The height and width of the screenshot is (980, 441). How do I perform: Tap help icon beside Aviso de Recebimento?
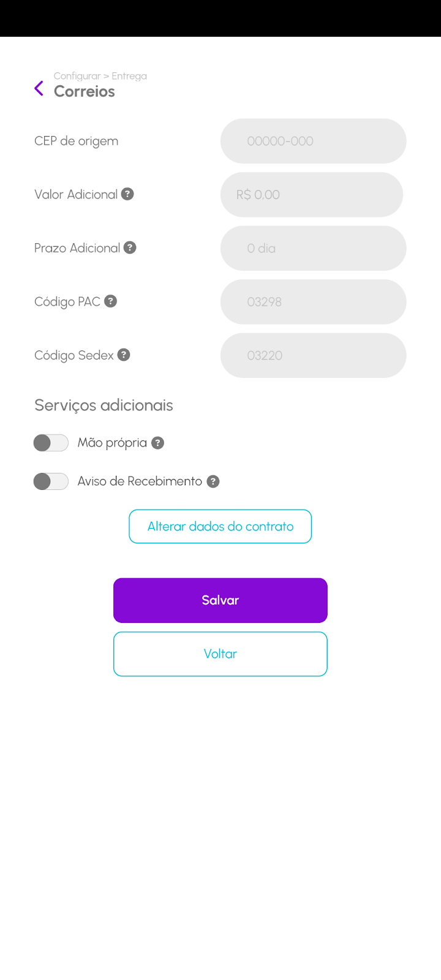tap(213, 481)
